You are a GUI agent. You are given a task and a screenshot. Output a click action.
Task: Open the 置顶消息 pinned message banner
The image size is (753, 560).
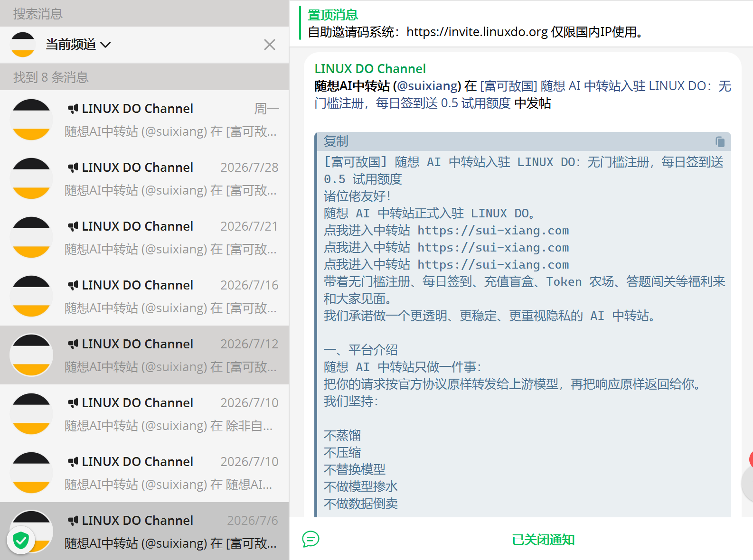pyautogui.click(x=521, y=23)
